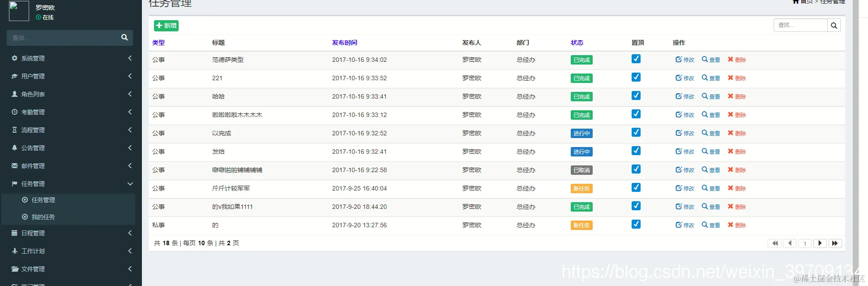Expand 流程管理 chevron
The image size is (868, 286).
point(130,130)
